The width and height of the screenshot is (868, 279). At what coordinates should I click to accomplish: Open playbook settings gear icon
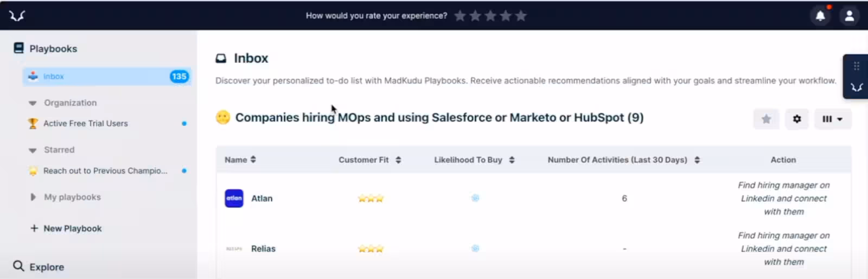coord(796,119)
